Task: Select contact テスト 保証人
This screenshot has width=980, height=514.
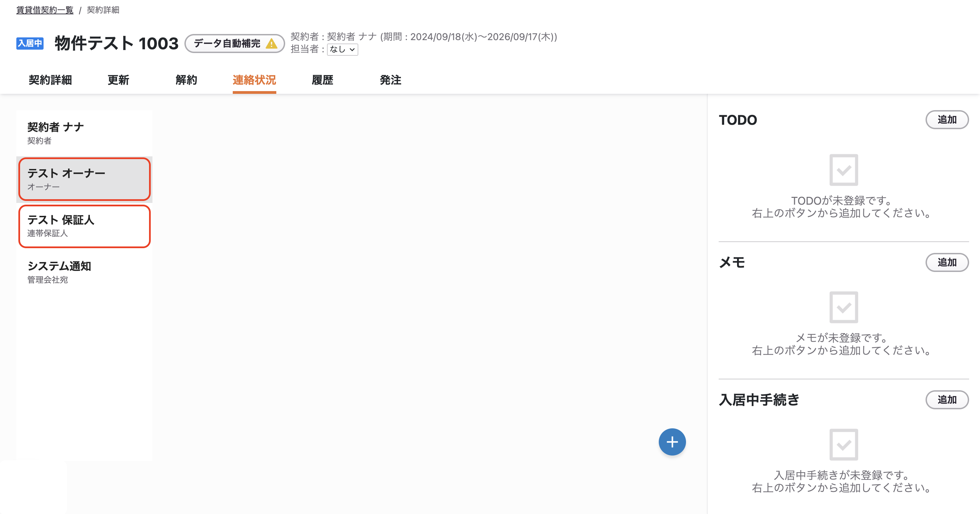Action: tap(84, 226)
